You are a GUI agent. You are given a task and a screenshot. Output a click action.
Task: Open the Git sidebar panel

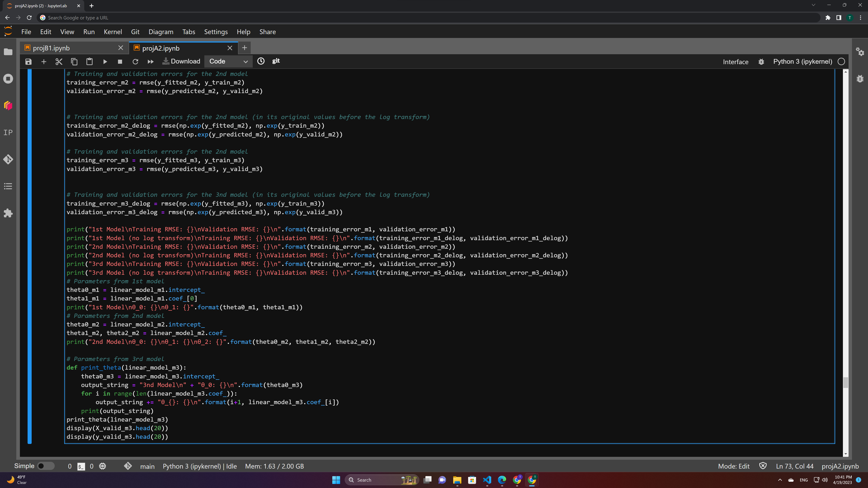8,159
